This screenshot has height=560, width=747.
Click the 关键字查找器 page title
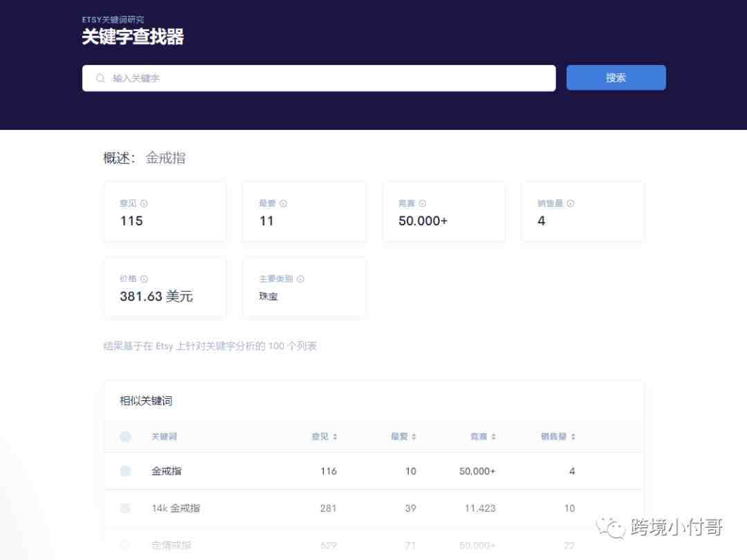click(133, 37)
